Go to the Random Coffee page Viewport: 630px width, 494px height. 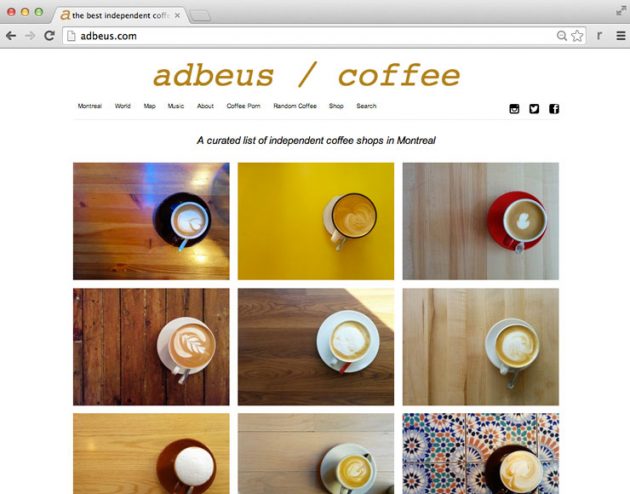click(295, 106)
